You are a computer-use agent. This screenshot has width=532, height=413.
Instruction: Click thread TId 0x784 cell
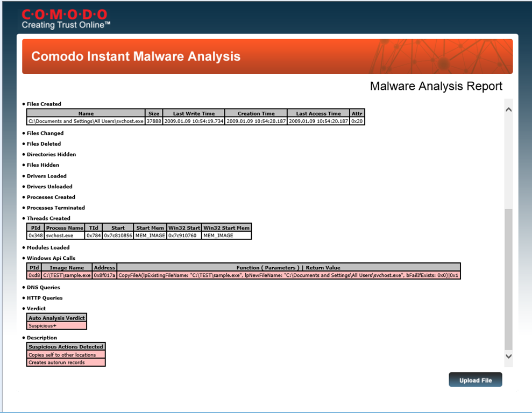pos(93,236)
